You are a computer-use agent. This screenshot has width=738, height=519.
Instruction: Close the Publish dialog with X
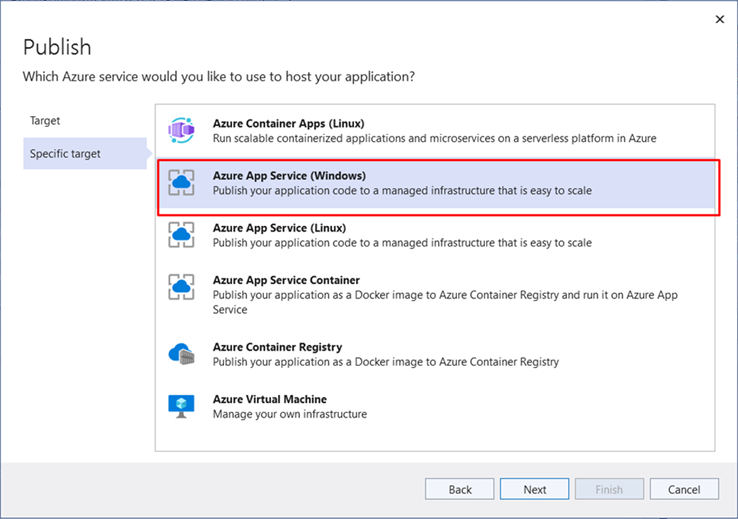tap(719, 18)
